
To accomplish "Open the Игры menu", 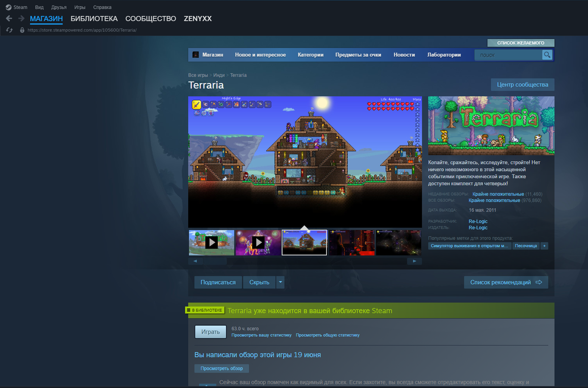I will tap(79, 7).
